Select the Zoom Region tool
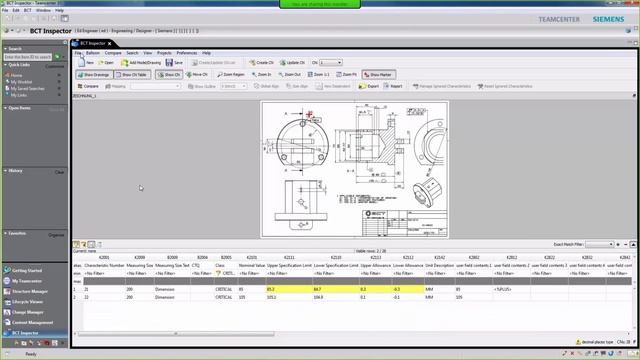The image size is (640, 360). (231, 75)
